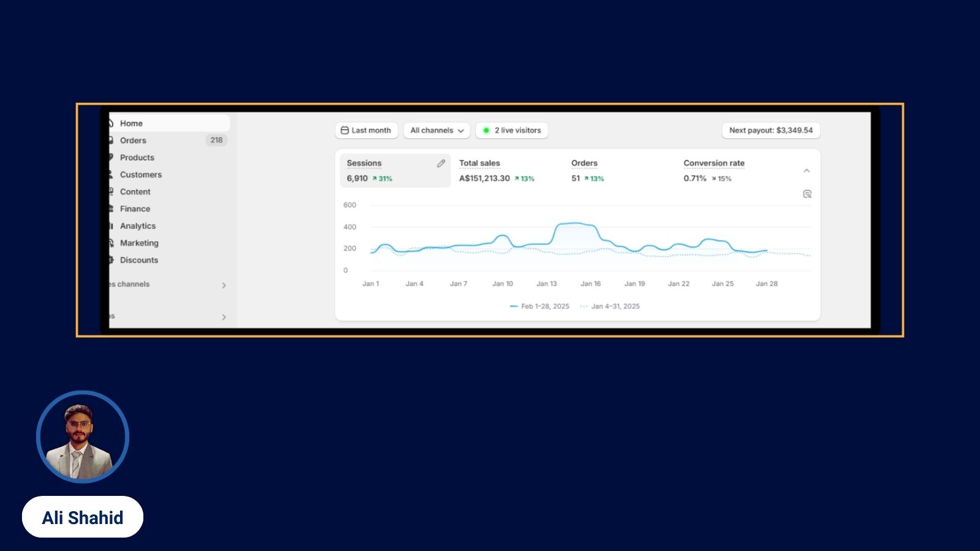
Task: Click the Orders count badge showing 218
Action: point(216,140)
